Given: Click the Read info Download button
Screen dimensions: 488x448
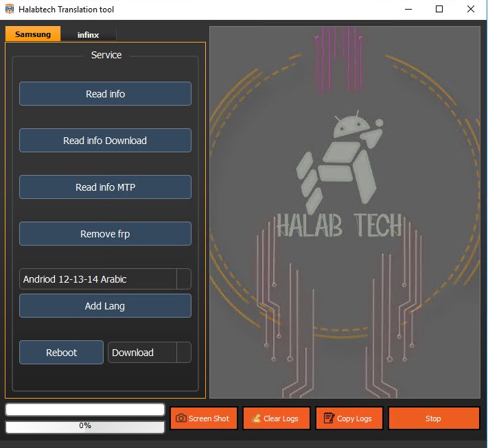Looking at the screenshot, I should click(x=105, y=141).
